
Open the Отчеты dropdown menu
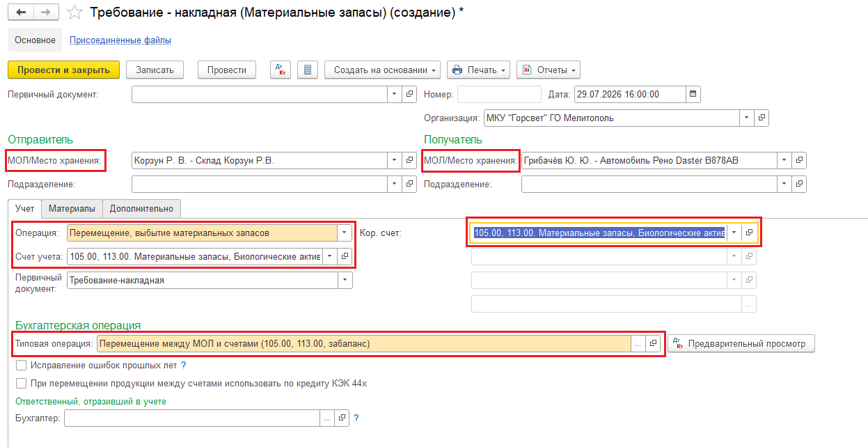549,70
